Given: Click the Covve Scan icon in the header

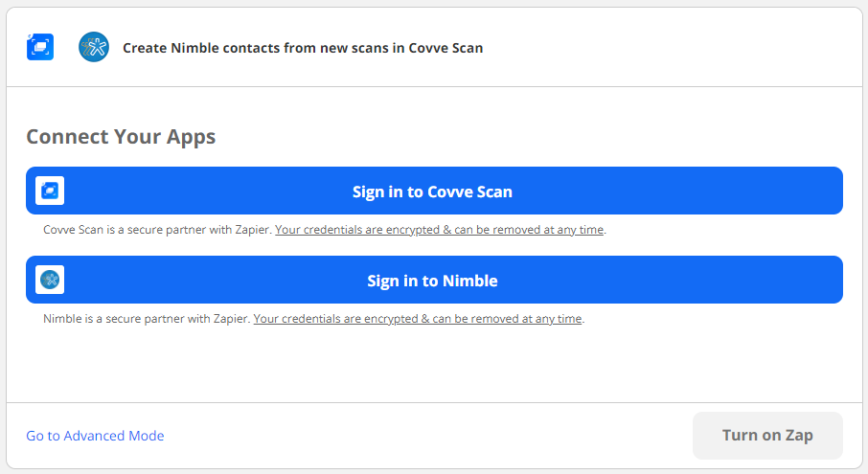Looking at the screenshot, I should point(40,47).
